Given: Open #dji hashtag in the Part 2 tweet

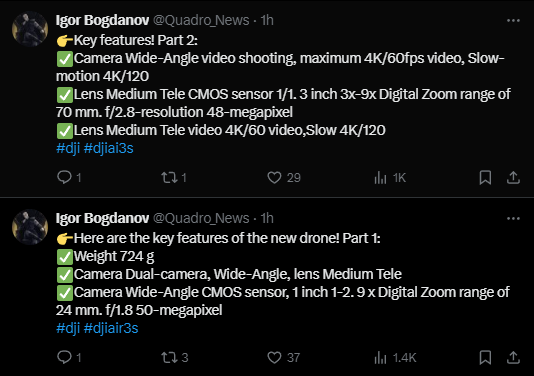Looking at the screenshot, I should 68,148.
